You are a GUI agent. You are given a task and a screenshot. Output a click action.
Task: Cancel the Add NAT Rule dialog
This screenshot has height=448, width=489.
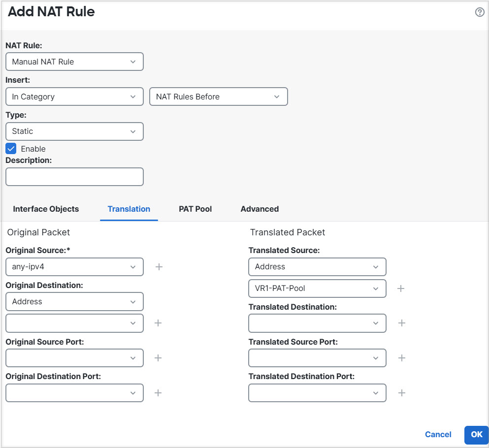pos(437,435)
